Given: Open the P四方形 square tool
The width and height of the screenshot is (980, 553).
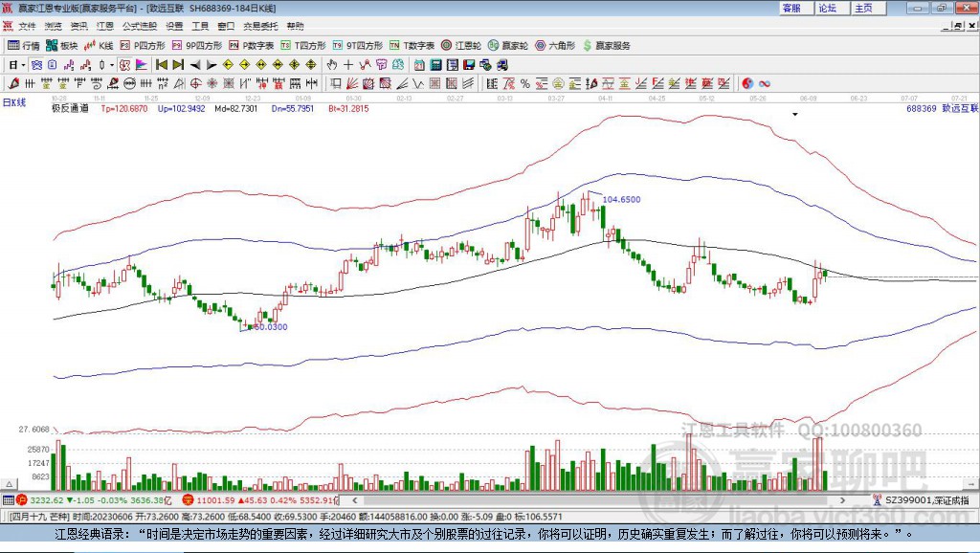Looking at the screenshot, I should tap(147, 45).
